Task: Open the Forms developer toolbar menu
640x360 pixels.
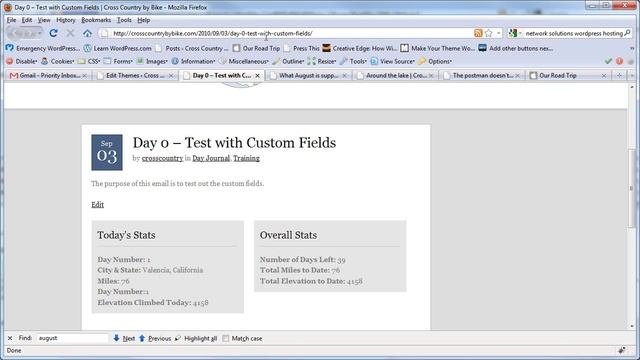Action: [118, 61]
